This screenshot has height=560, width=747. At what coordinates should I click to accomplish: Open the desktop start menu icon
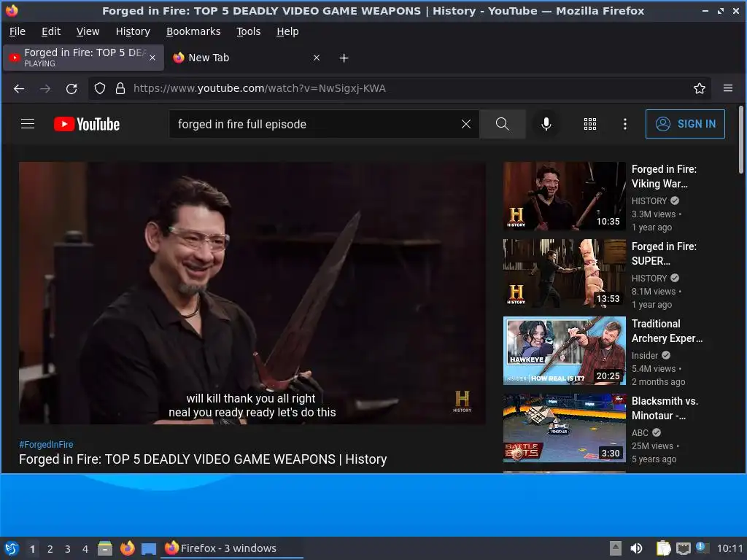12,548
